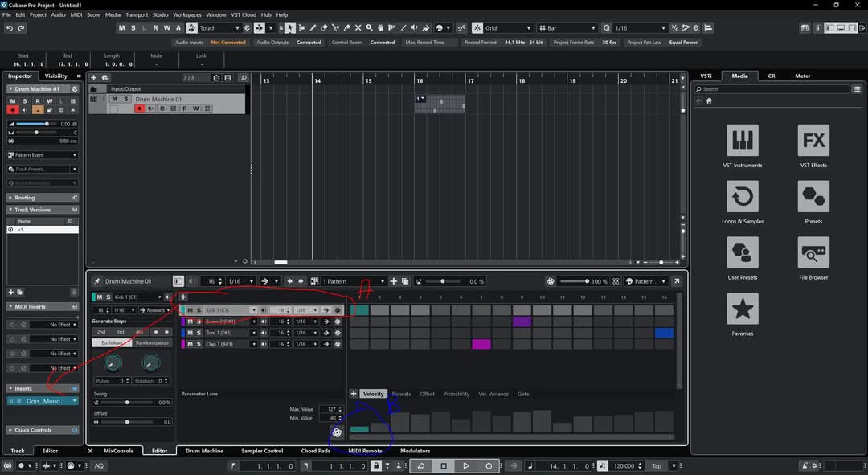Open the 1/16 quantize preset dropdown
This screenshot has width=868, height=475.
pos(640,27)
